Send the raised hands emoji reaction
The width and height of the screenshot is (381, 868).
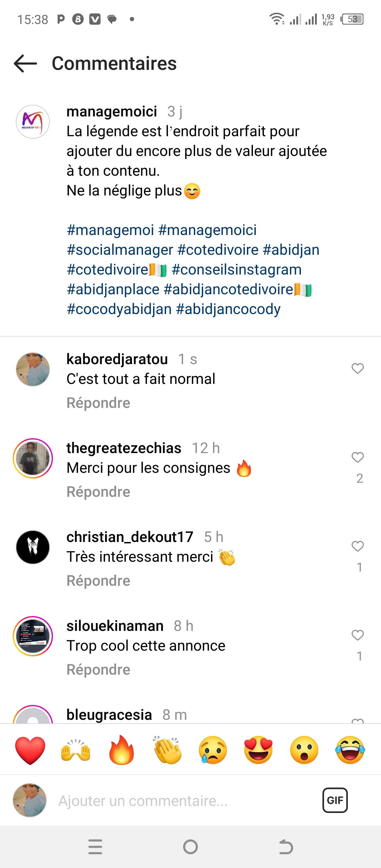click(x=76, y=750)
